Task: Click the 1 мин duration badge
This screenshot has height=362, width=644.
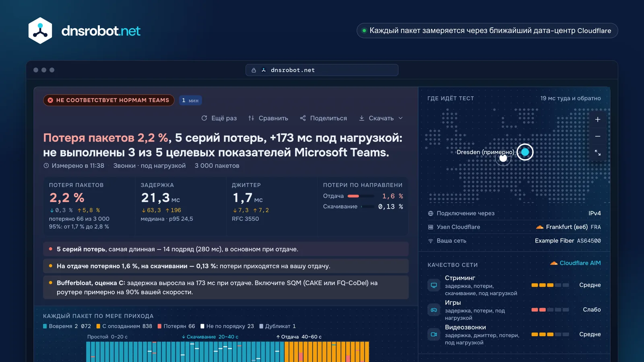Action: pos(190,100)
